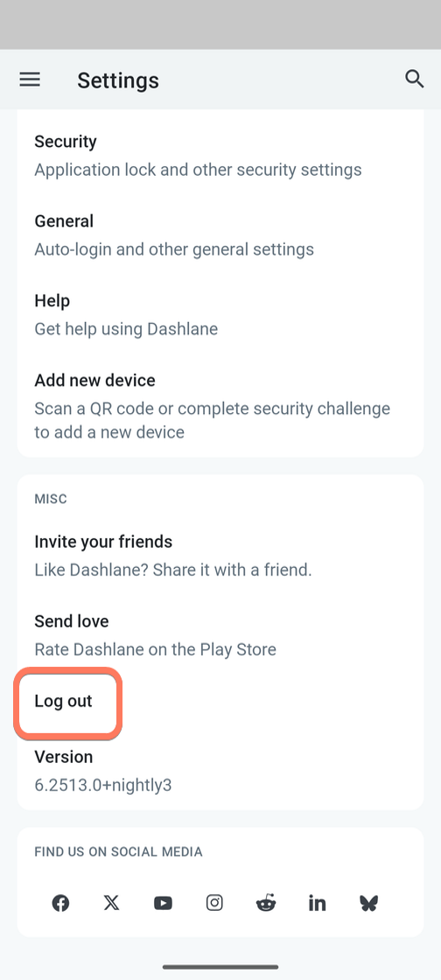Open Dashlane's Facebook page icon

[x=60, y=903]
